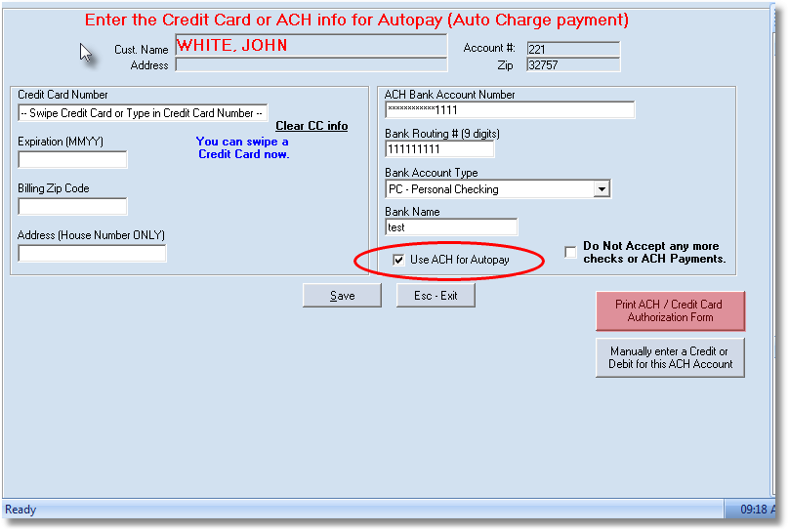Click the Clear CC info link

coord(311,126)
